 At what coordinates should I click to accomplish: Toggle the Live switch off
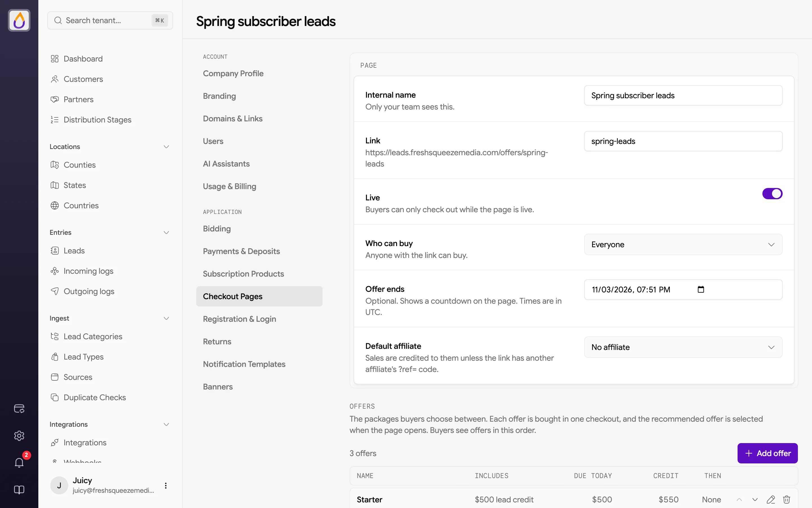(x=772, y=194)
